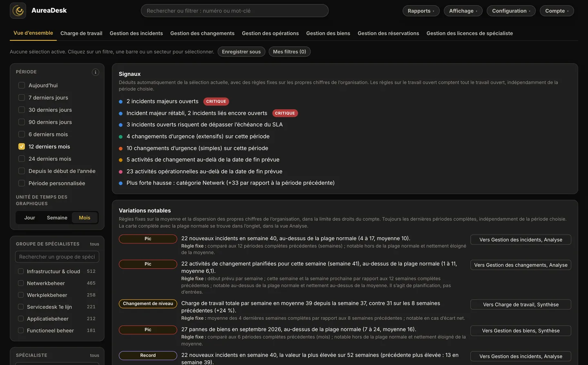
Task: Check the Infrastructuur & cloud group
Action: point(21,271)
